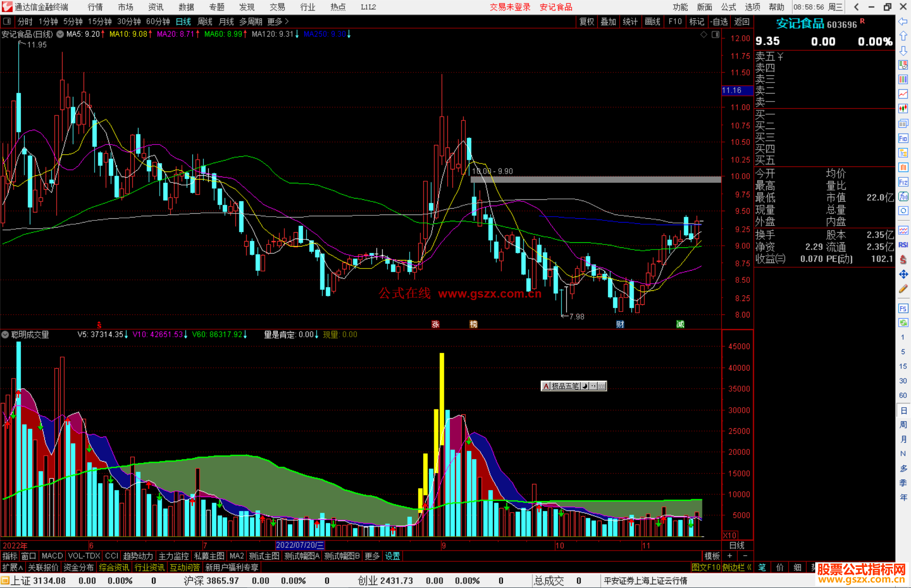Click the 减 marker on the timeline

[x=680, y=324]
